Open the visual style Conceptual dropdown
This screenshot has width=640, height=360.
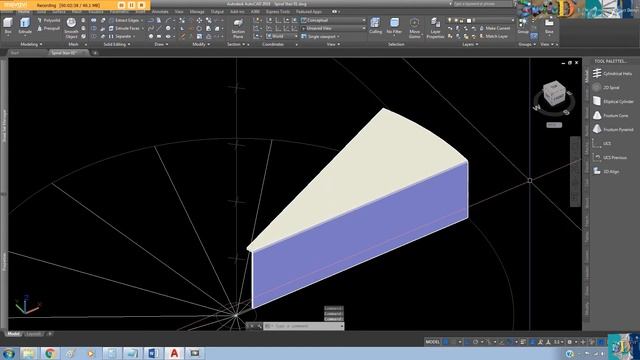click(x=333, y=20)
